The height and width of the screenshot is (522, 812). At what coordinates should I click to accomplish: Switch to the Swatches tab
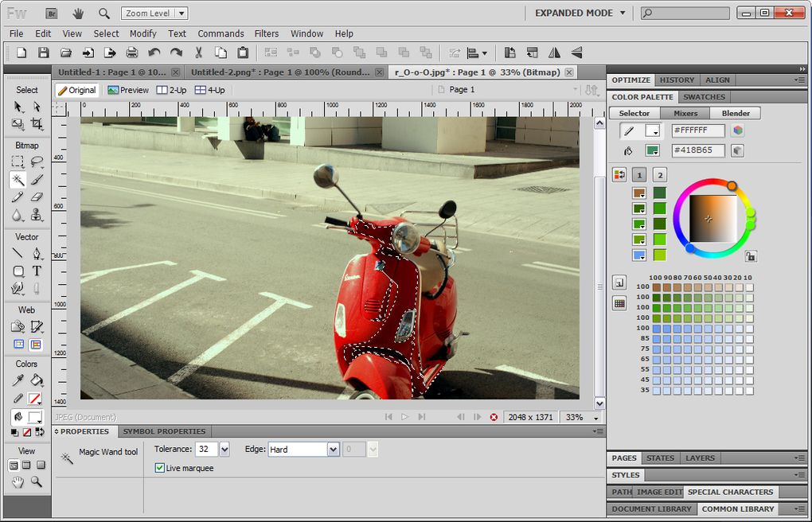coord(704,97)
